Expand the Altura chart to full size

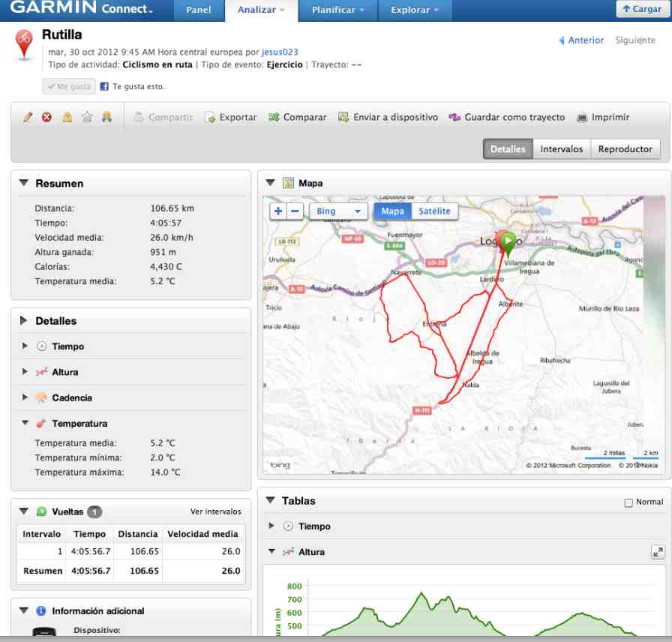[x=658, y=552]
